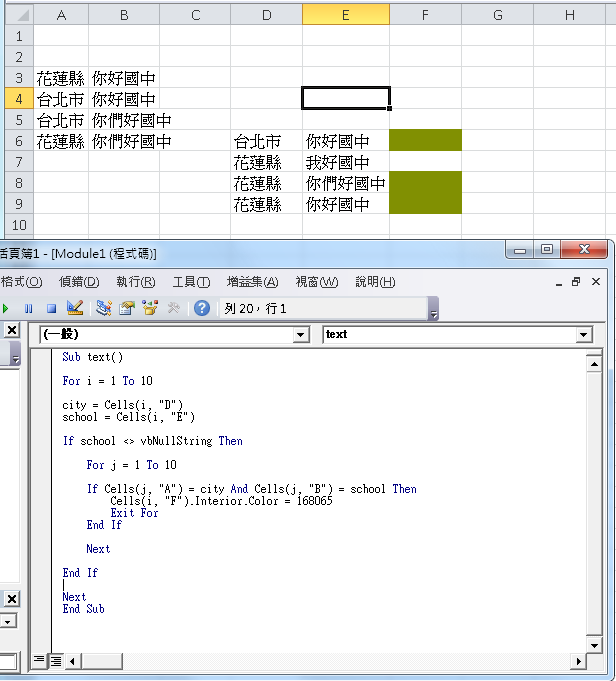Select cell A3 containing 花蓮縣
This screenshot has height=681, width=616.
click(x=61, y=78)
